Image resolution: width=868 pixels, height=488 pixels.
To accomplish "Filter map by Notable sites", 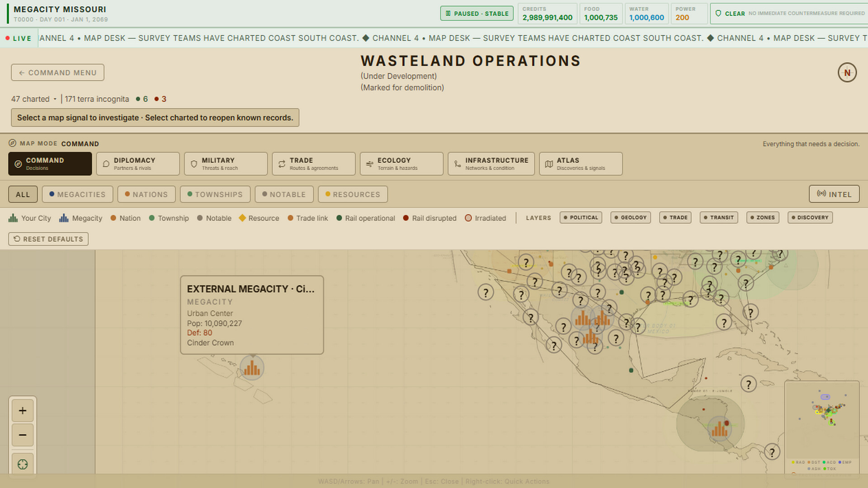I will click(x=284, y=194).
